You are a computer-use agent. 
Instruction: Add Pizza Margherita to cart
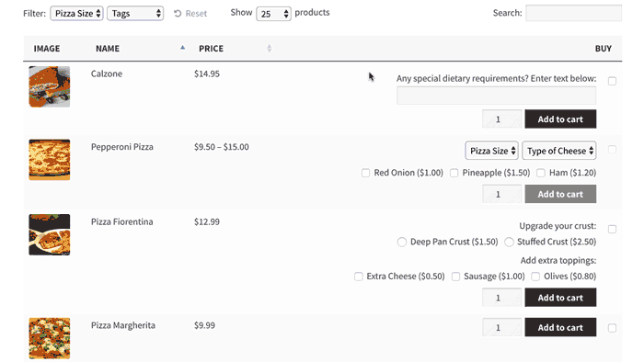(x=560, y=327)
